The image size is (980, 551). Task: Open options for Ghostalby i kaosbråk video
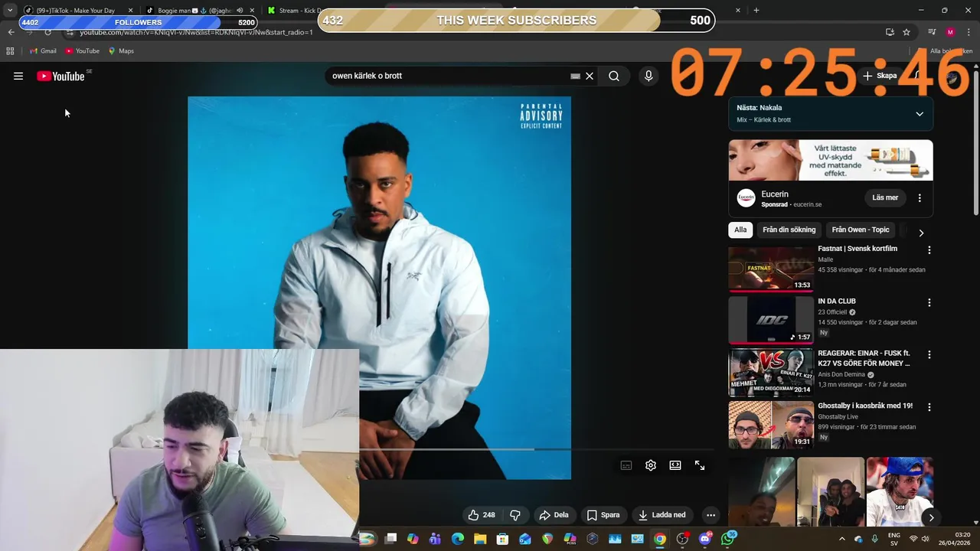pyautogui.click(x=929, y=408)
